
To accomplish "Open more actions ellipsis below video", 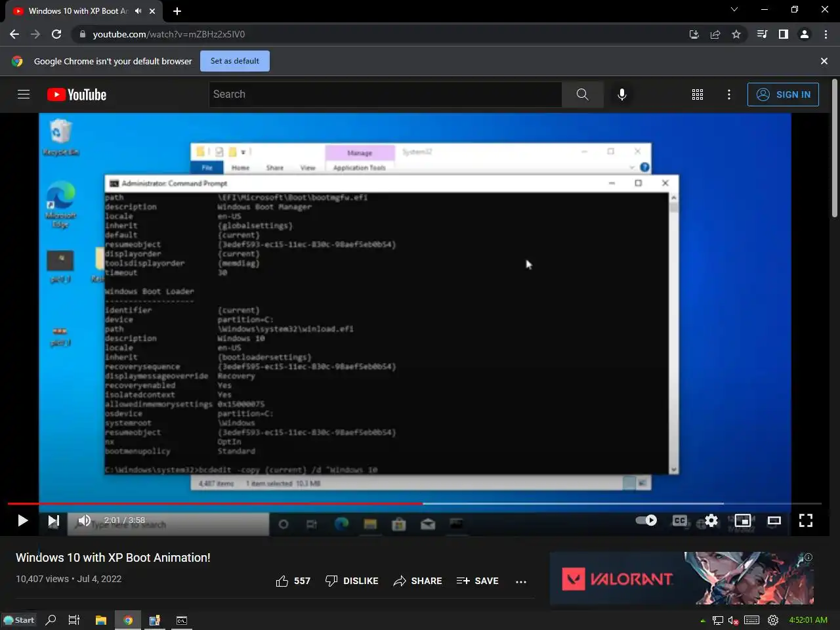I will pos(521,581).
